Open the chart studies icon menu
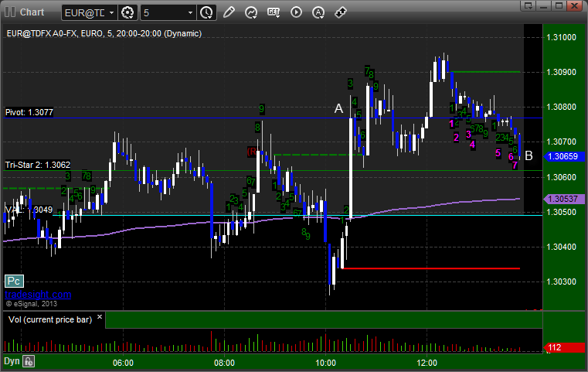Image resolution: width=588 pixels, height=372 pixels. point(251,12)
